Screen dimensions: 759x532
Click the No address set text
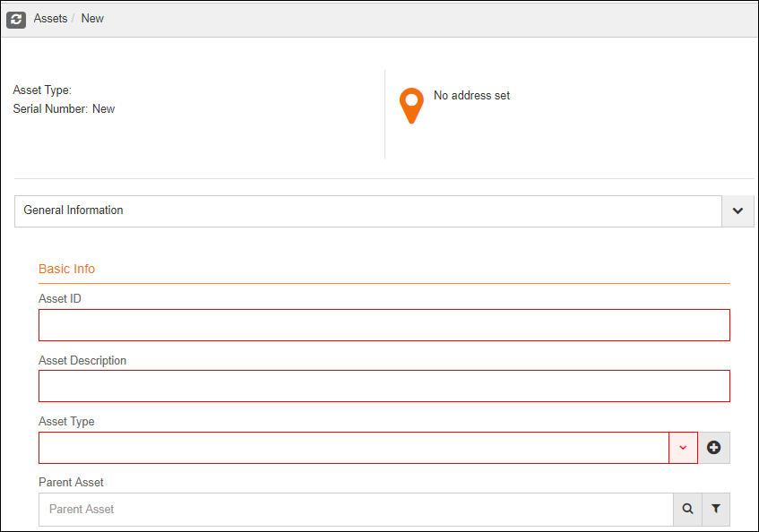click(x=471, y=95)
